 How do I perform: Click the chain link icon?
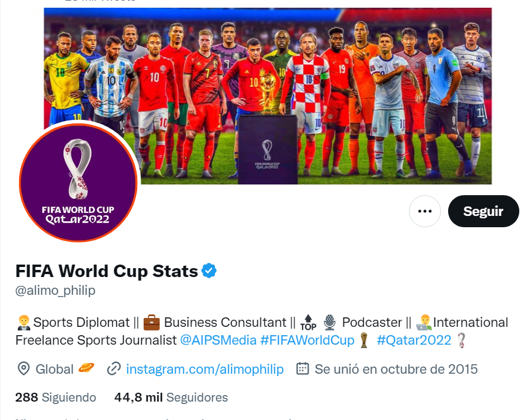tap(113, 369)
